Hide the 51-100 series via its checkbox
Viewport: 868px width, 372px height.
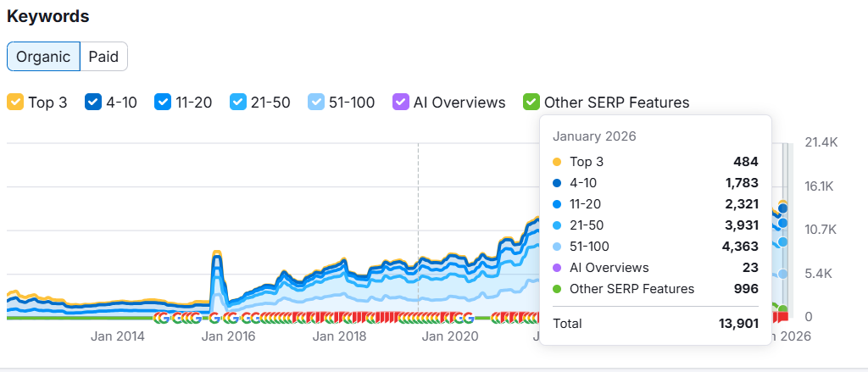pyautogui.click(x=316, y=103)
